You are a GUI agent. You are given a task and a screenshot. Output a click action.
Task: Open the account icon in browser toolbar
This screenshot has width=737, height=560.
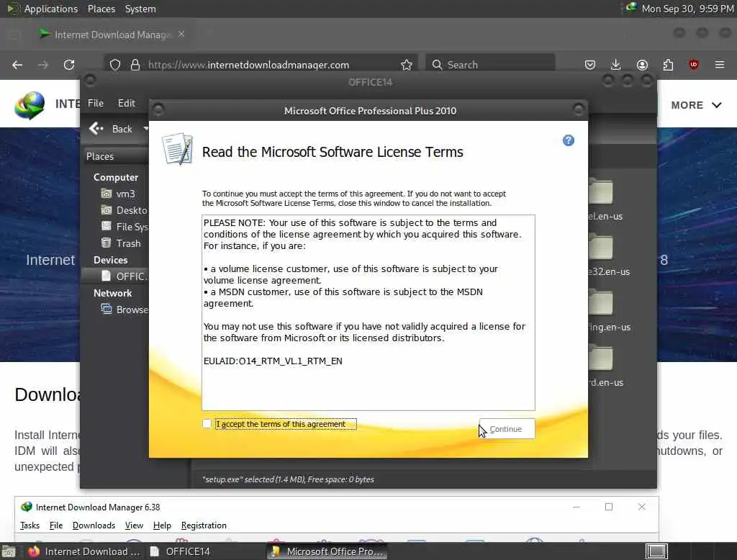tap(642, 65)
